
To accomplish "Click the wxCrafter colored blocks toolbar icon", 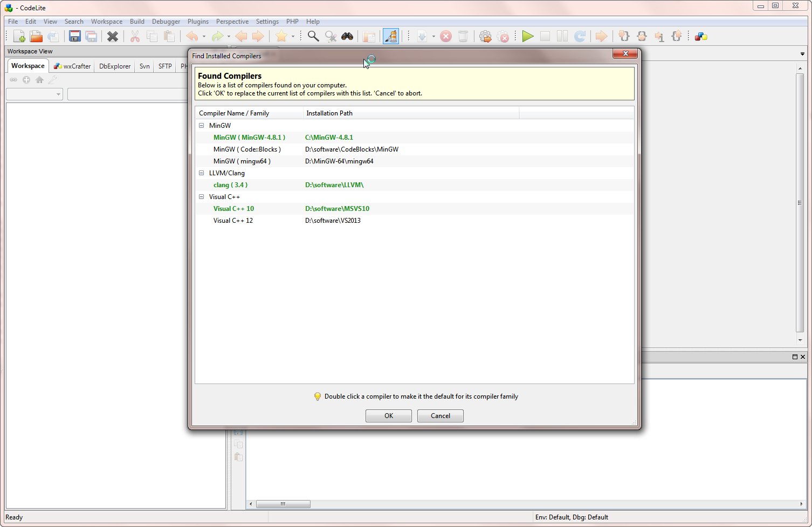I will [701, 36].
